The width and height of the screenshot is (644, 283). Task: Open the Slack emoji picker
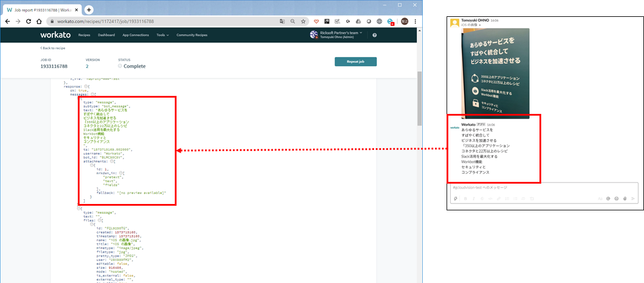(x=617, y=198)
